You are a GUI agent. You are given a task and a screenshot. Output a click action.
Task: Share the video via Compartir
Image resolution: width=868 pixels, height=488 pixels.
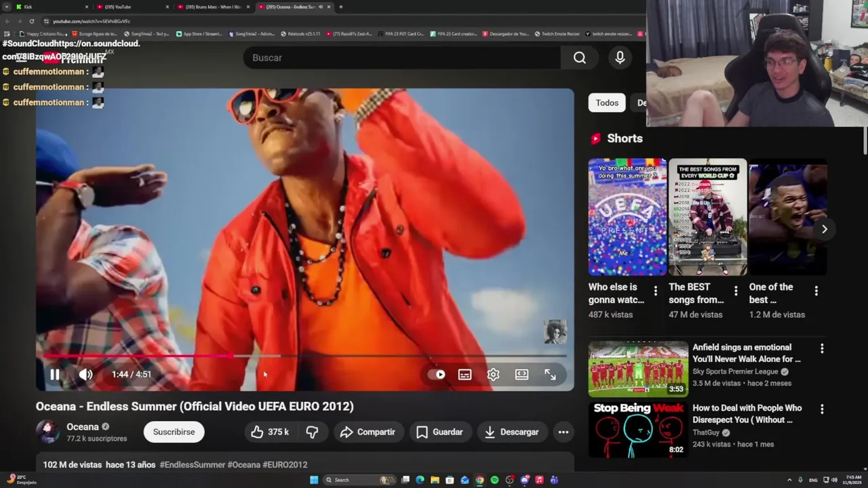(368, 432)
